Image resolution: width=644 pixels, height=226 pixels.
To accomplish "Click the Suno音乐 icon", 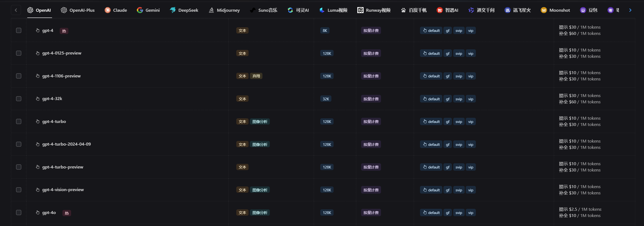I will click(x=253, y=10).
